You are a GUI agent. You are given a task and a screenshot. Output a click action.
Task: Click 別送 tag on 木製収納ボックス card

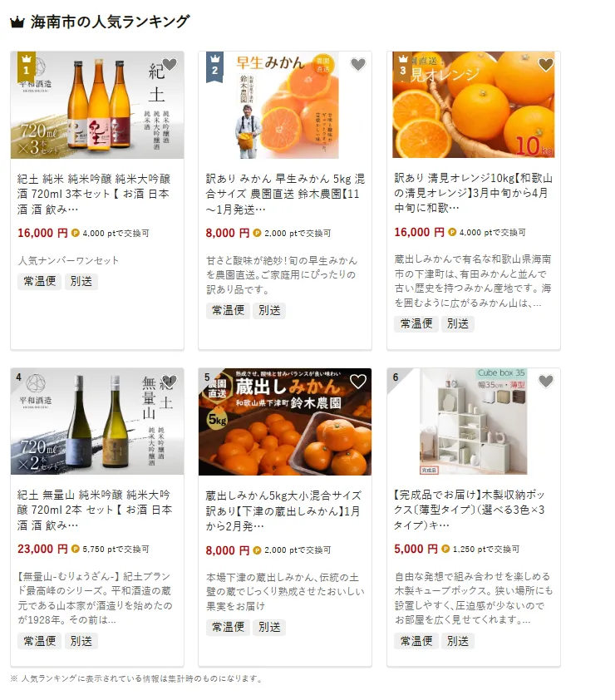pos(458,641)
